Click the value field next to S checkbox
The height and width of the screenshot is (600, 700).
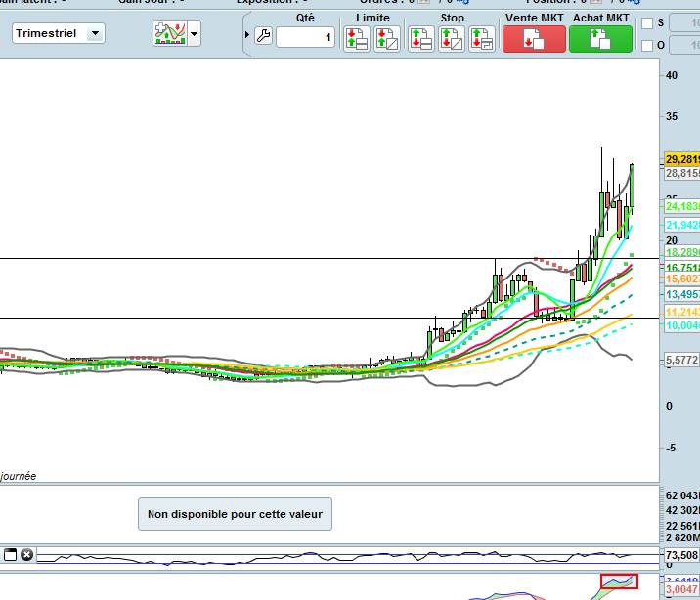(x=684, y=22)
